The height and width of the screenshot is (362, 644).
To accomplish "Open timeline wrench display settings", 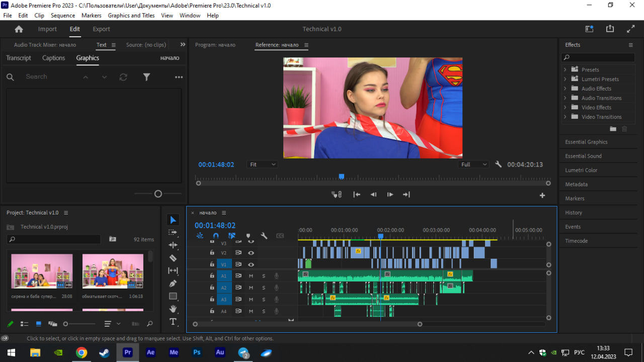I will pyautogui.click(x=264, y=236).
